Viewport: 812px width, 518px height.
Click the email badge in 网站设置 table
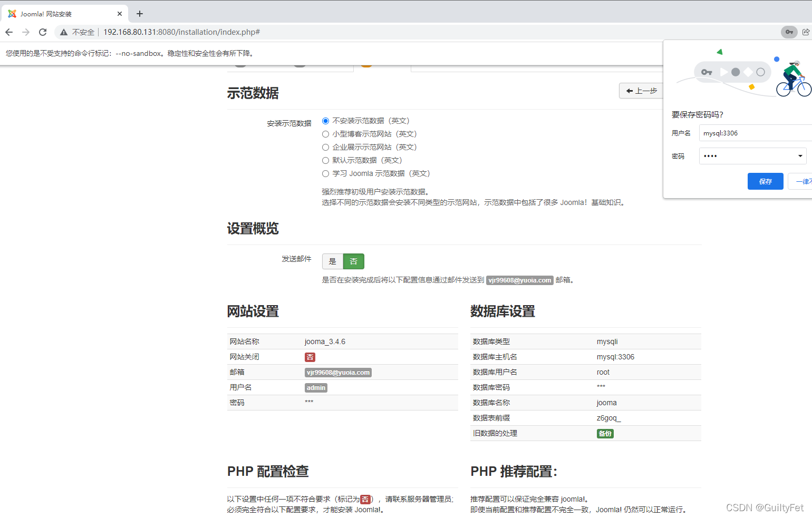(x=339, y=373)
